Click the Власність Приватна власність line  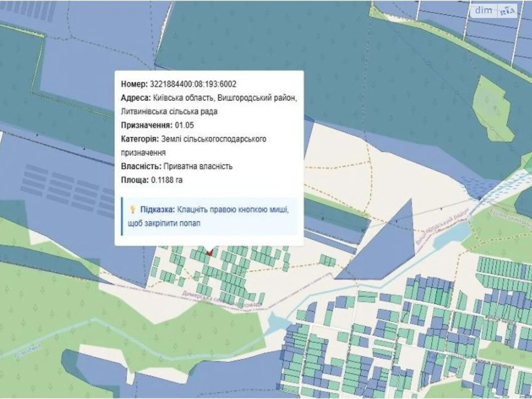click(177, 166)
